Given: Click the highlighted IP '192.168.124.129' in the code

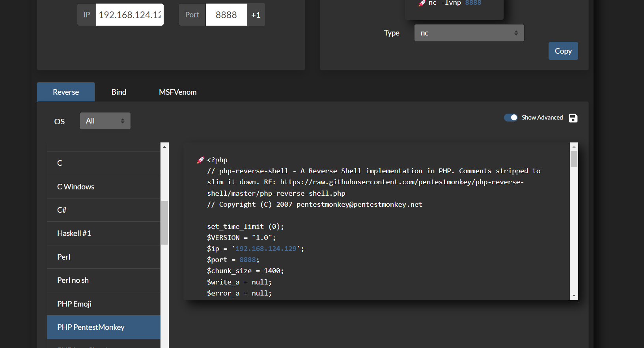Looking at the screenshot, I should tap(266, 249).
